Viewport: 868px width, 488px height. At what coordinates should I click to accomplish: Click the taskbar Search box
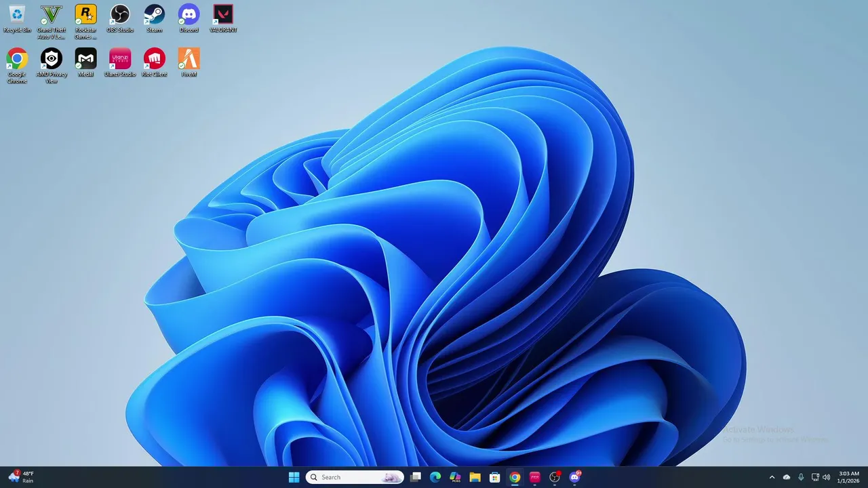point(355,477)
